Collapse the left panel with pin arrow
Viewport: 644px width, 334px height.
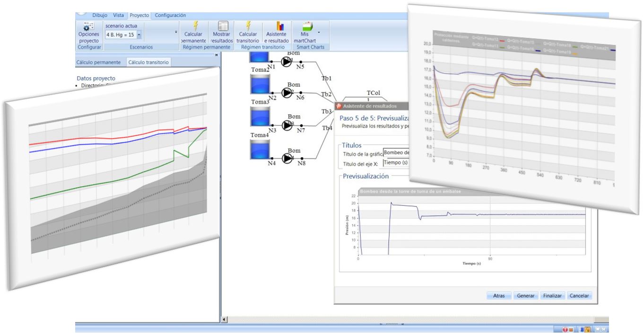[216, 55]
